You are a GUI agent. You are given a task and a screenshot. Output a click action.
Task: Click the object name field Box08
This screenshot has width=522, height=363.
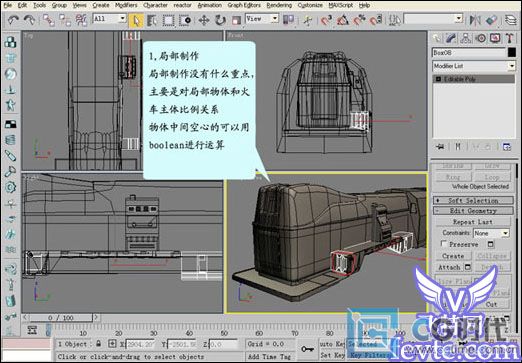469,52
